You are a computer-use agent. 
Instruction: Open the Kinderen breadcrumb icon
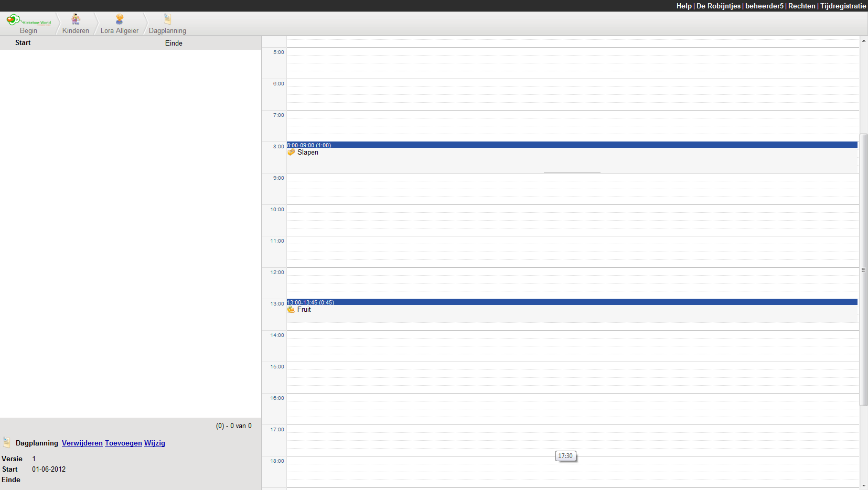pyautogui.click(x=76, y=19)
